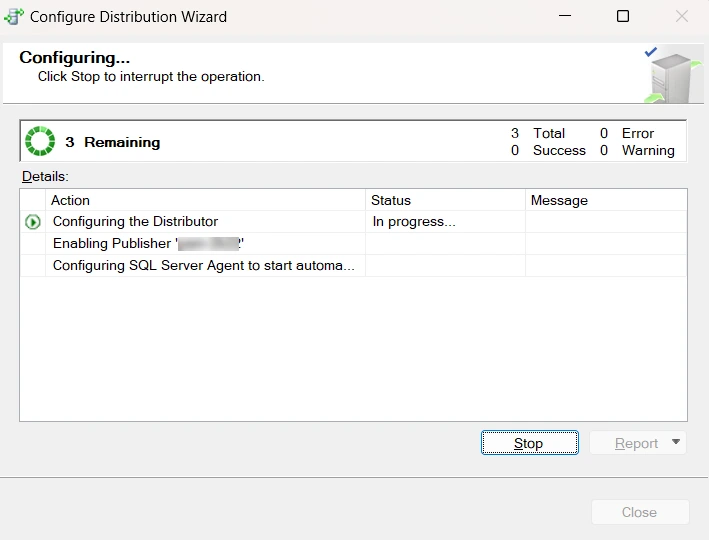Select the Enabling Publisher row
709x540 pixels.
(354, 243)
